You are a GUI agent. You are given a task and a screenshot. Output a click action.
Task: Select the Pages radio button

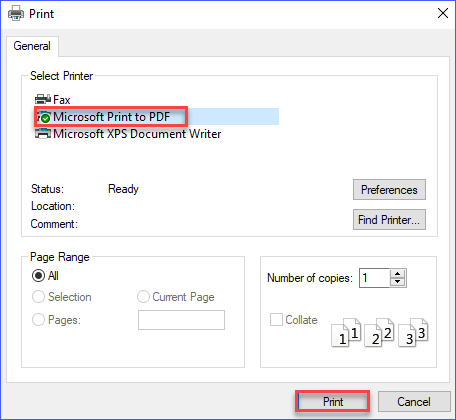[x=38, y=320]
